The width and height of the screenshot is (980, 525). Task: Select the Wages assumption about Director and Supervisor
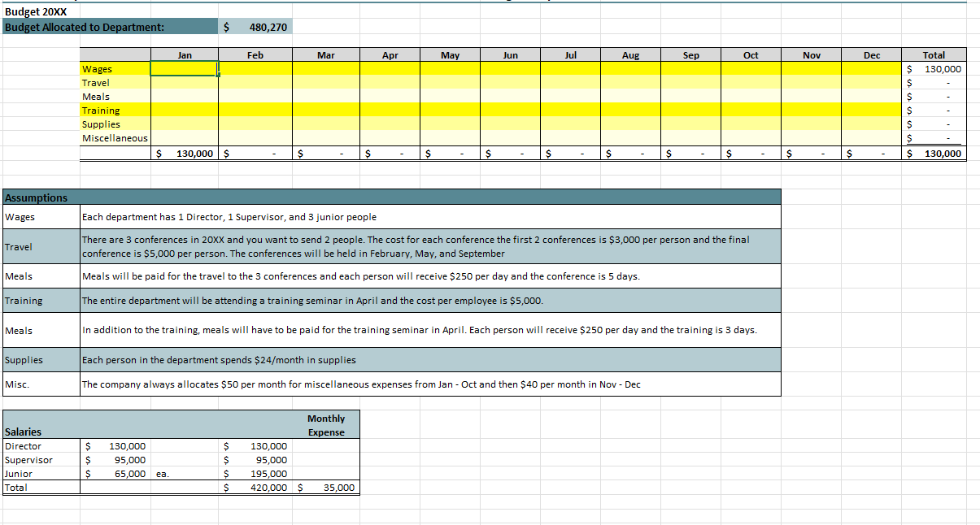430,217
